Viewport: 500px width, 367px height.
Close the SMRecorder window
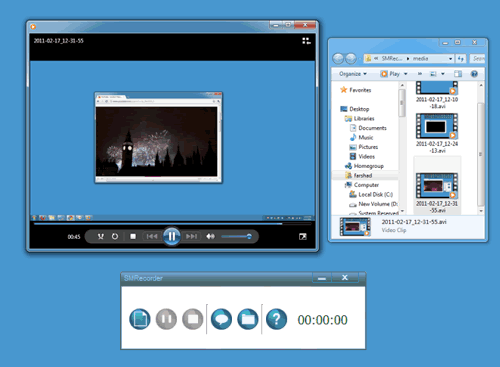pyautogui.click(x=345, y=278)
